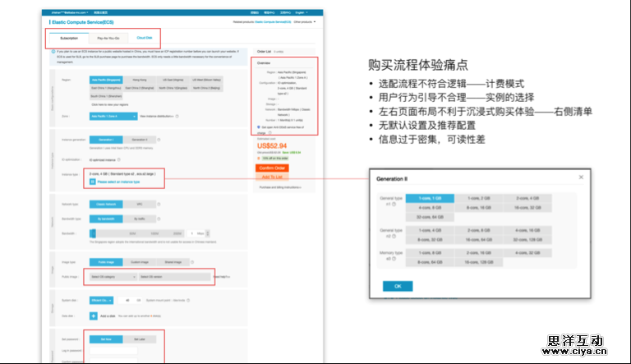Close the Generation II dialog
The width and height of the screenshot is (631, 364).
(x=581, y=177)
